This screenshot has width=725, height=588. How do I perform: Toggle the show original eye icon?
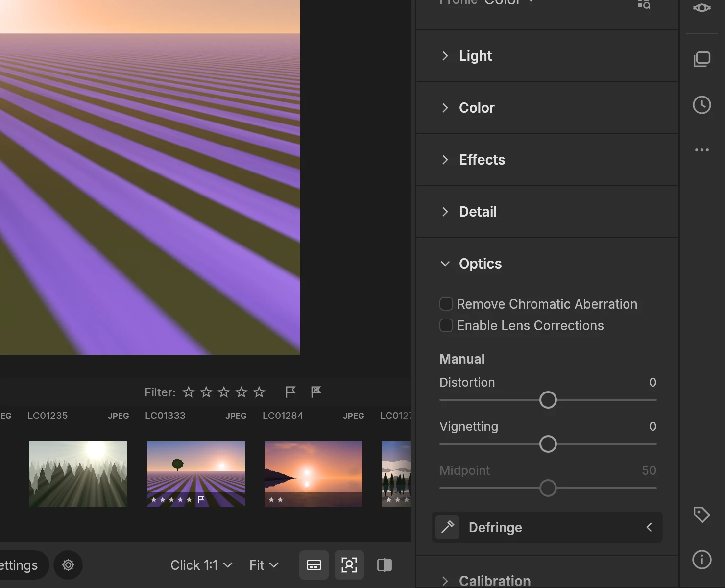(702, 8)
